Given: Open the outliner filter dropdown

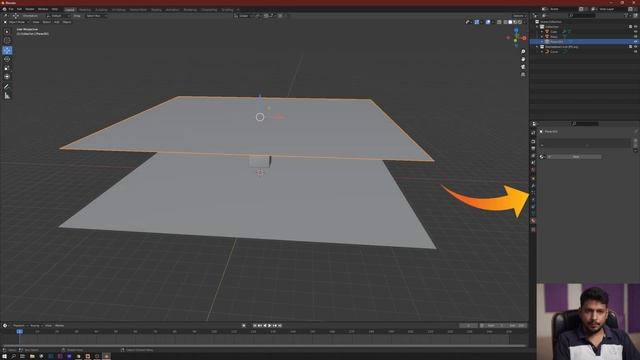Looking at the screenshot, I should (627, 16).
